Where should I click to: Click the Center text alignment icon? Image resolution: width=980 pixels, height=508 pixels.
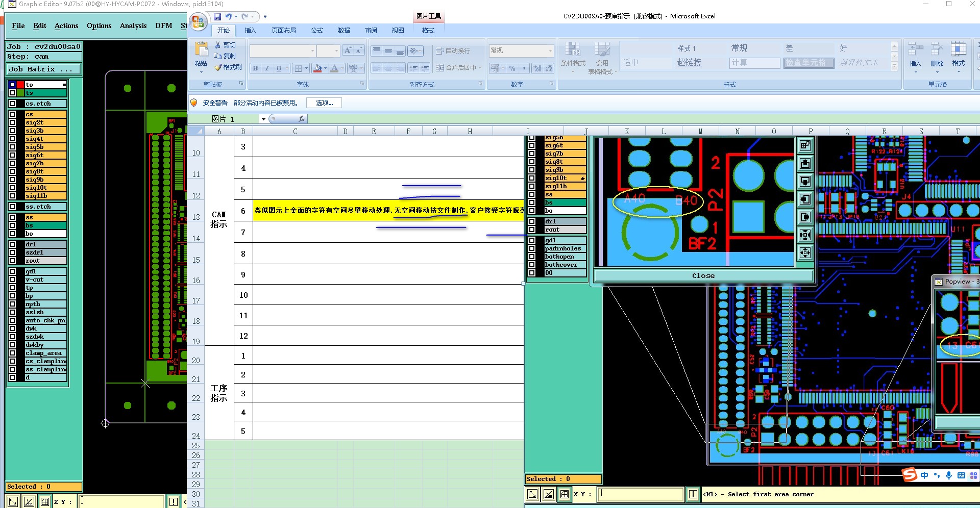pos(388,68)
